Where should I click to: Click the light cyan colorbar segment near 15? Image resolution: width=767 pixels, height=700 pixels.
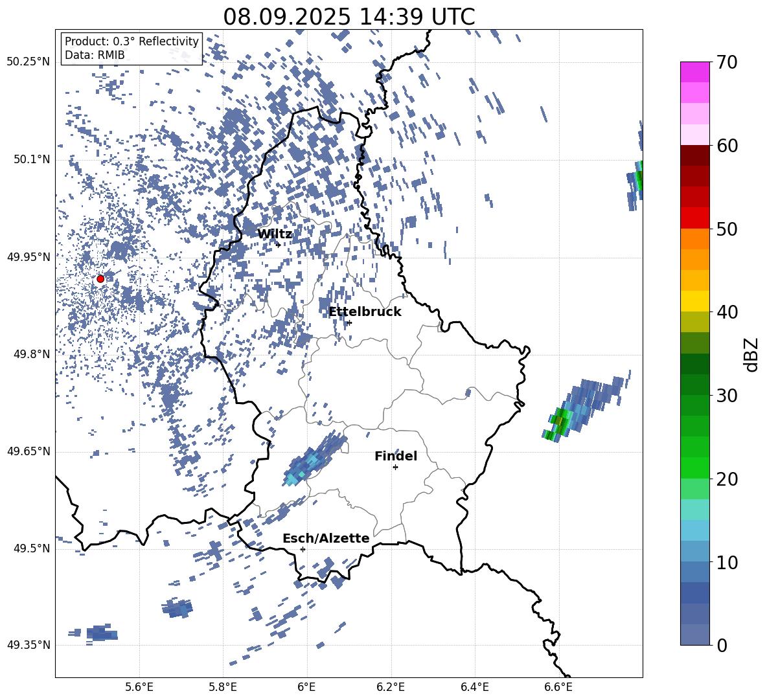[695, 510]
